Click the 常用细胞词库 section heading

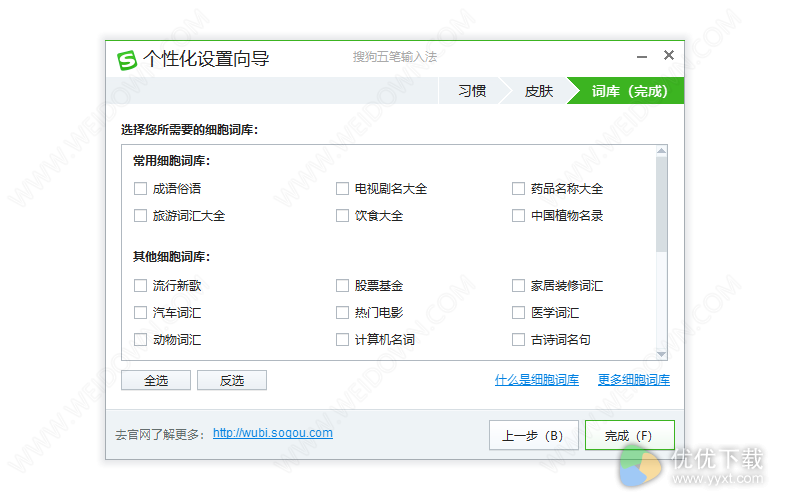pyautogui.click(x=171, y=161)
